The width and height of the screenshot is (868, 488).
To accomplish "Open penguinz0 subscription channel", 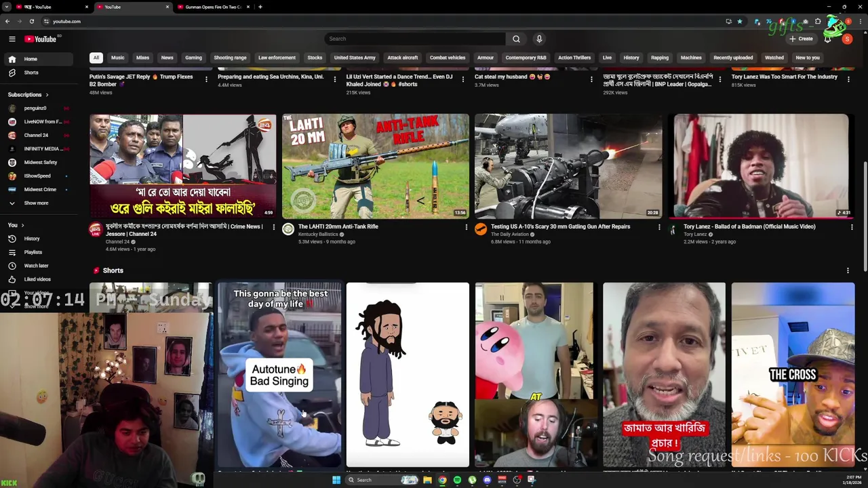I will point(39,108).
